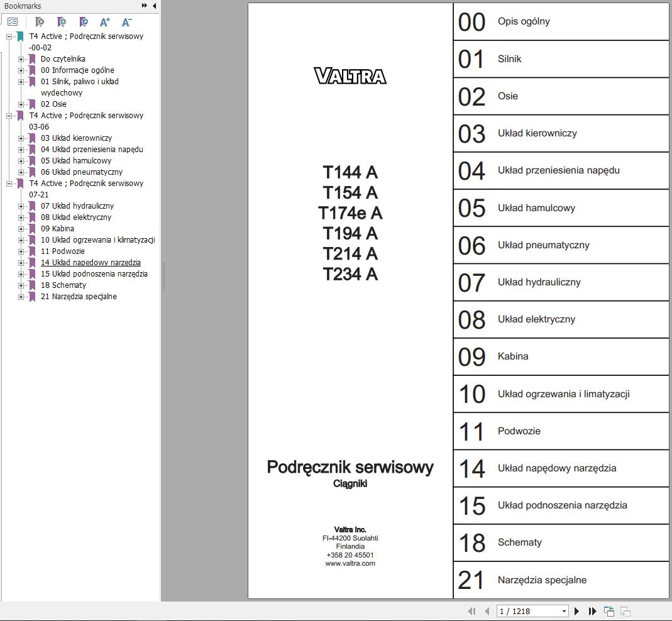Click section '04 Układ przeniesienia napędu' on page
Viewport: 672px width, 621px height.
[x=561, y=170]
